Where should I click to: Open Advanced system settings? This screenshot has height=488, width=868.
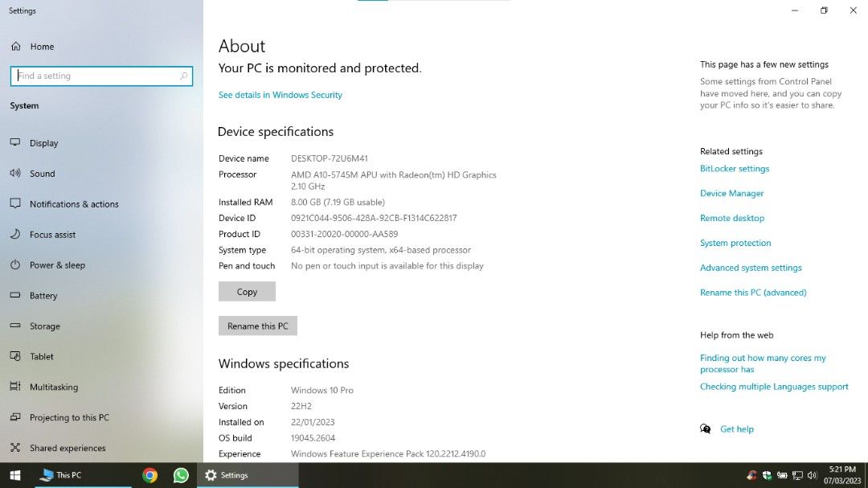click(x=751, y=268)
